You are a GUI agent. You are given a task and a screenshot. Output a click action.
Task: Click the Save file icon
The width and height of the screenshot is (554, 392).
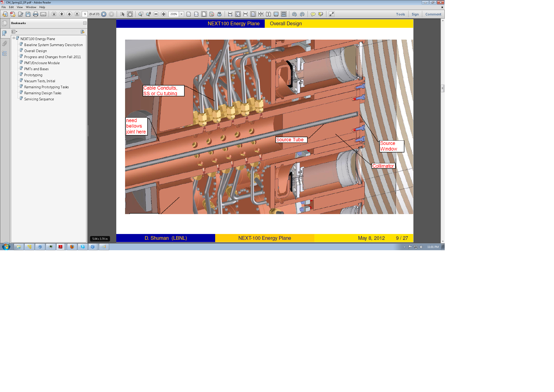click(28, 14)
